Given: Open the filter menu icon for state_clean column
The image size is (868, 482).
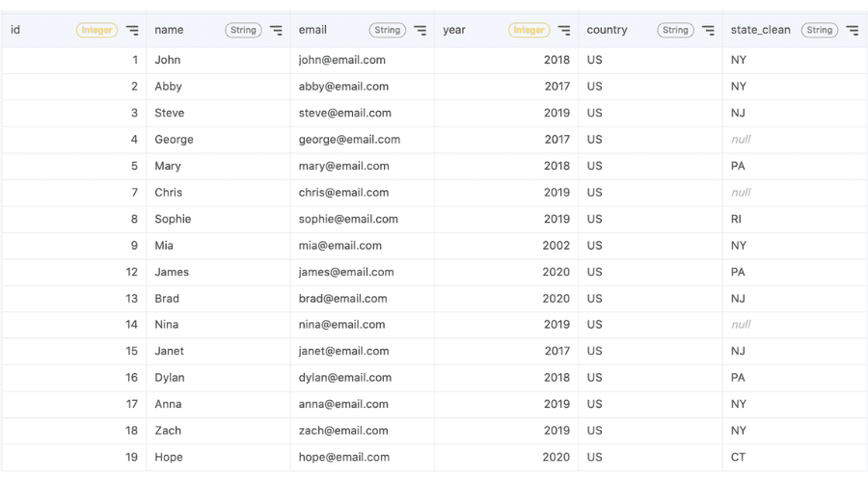Looking at the screenshot, I should 853,31.
